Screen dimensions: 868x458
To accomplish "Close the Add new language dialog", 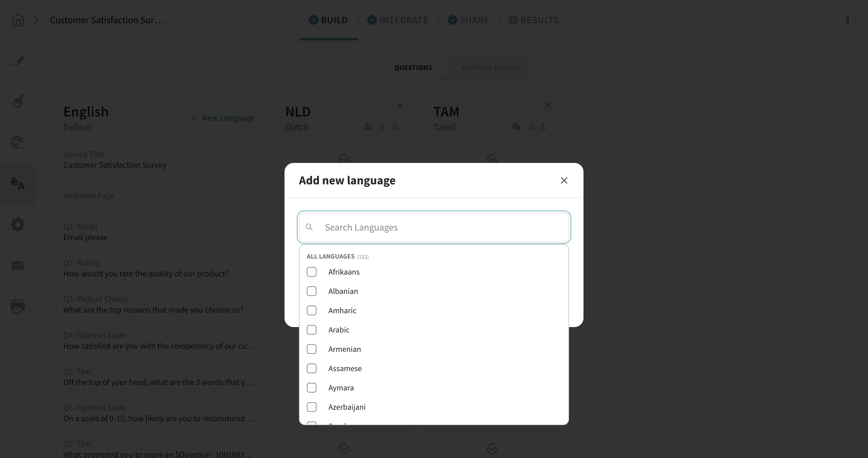I will (x=564, y=180).
